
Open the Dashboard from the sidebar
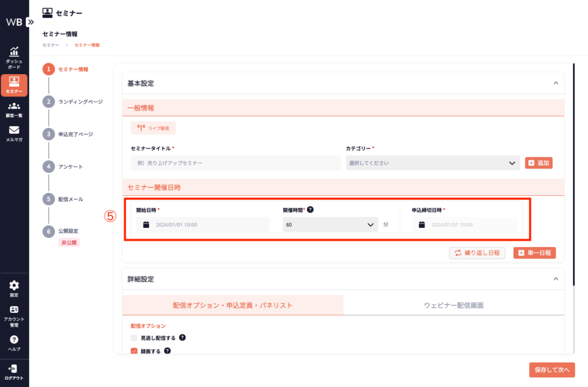click(x=14, y=57)
